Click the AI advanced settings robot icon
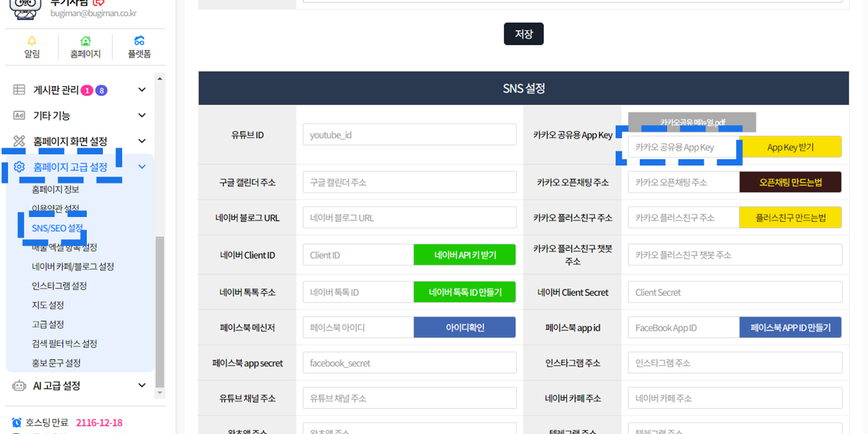This screenshot has width=868, height=434. (19, 386)
